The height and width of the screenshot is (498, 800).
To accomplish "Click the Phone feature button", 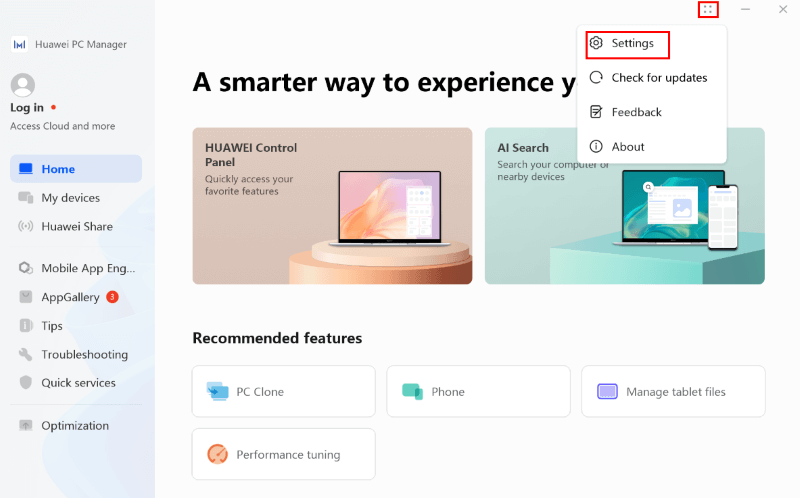I will pyautogui.click(x=479, y=391).
